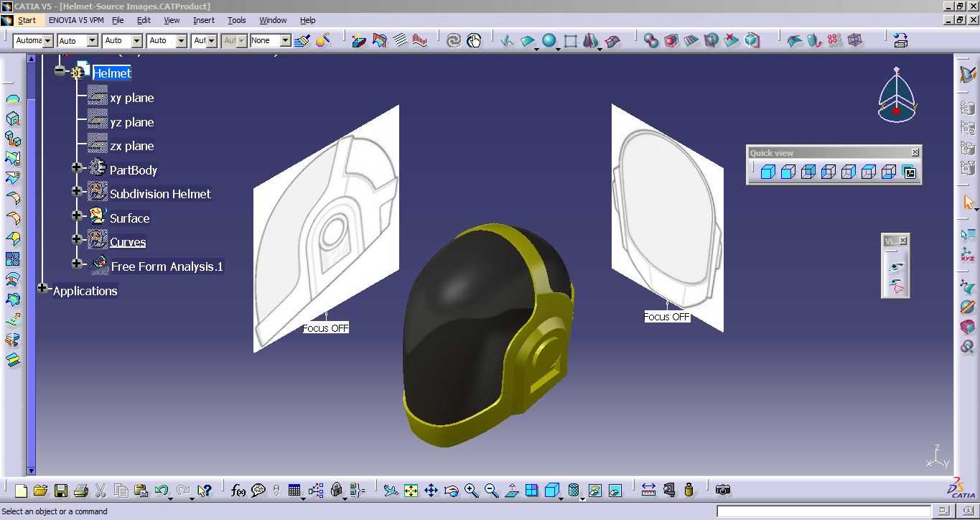The height and width of the screenshot is (520, 980).
Task: Select the xy plane item
Action: click(x=132, y=98)
